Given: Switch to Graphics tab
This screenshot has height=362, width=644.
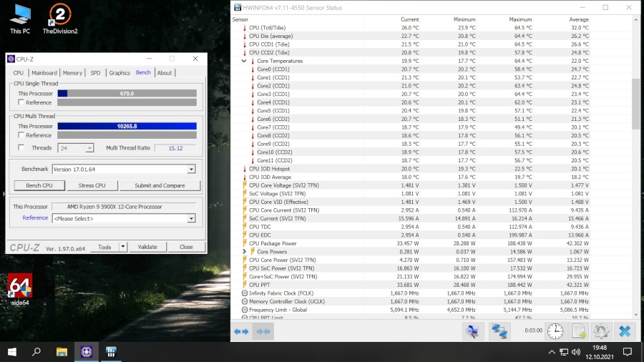Looking at the screenshot, I should click(x=119, y=73).
